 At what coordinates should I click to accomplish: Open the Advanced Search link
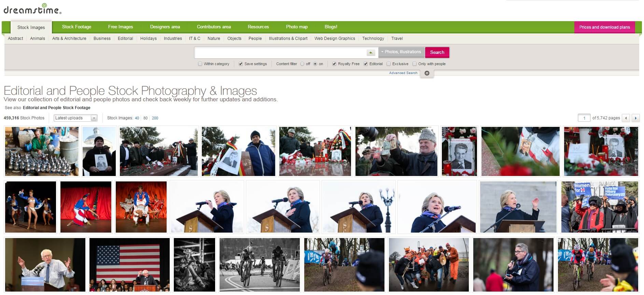pyautogui.click(x=403, y=73)
